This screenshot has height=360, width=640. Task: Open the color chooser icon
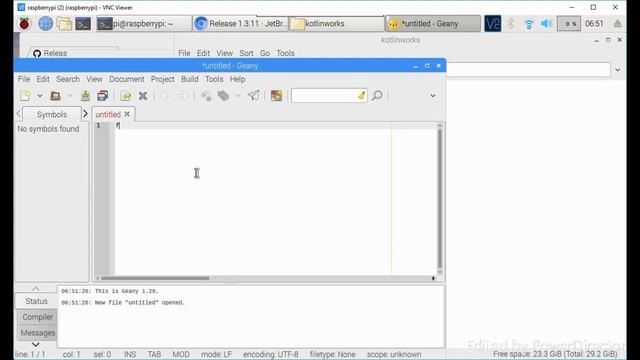point(276,96)
